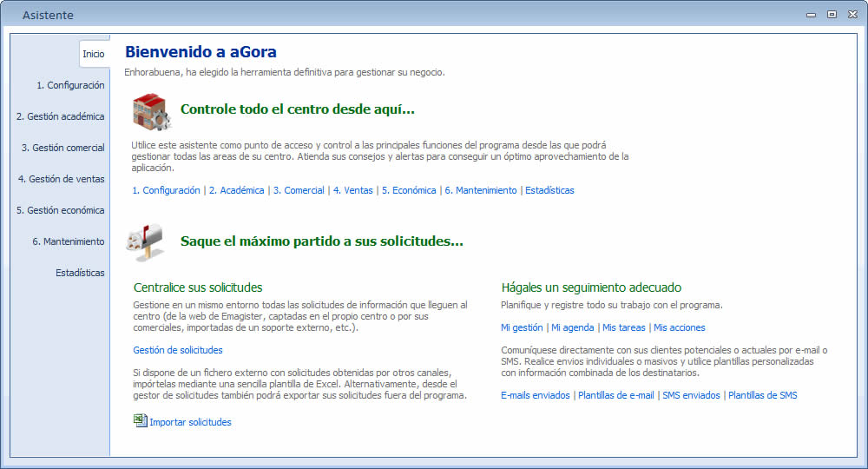Click Hágales un seguimiento adecuado subheading
This screenshot has height=469, width=868.
point(591,287)
